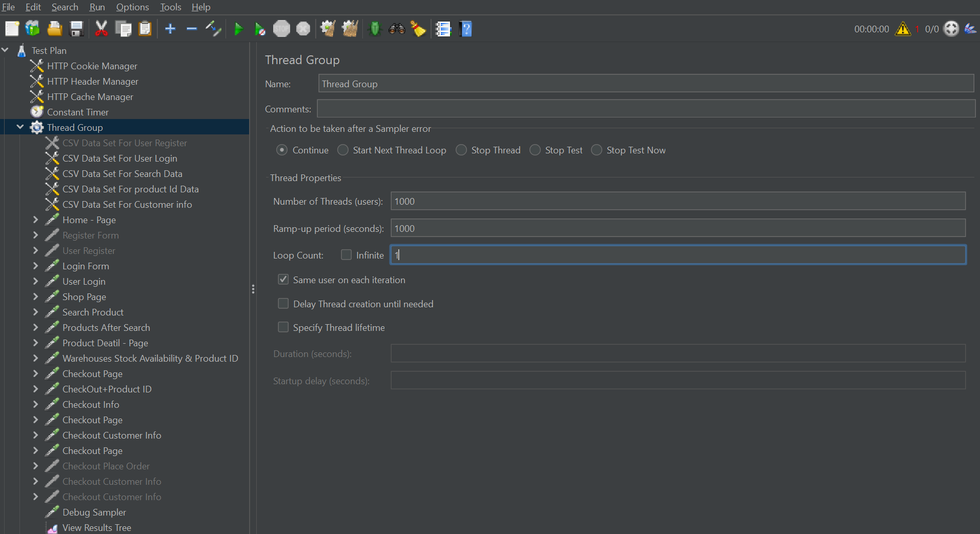Viewport: 980px width, 534px height.
Task: Clear results with single broom gear icon
Action: (328, 29)
